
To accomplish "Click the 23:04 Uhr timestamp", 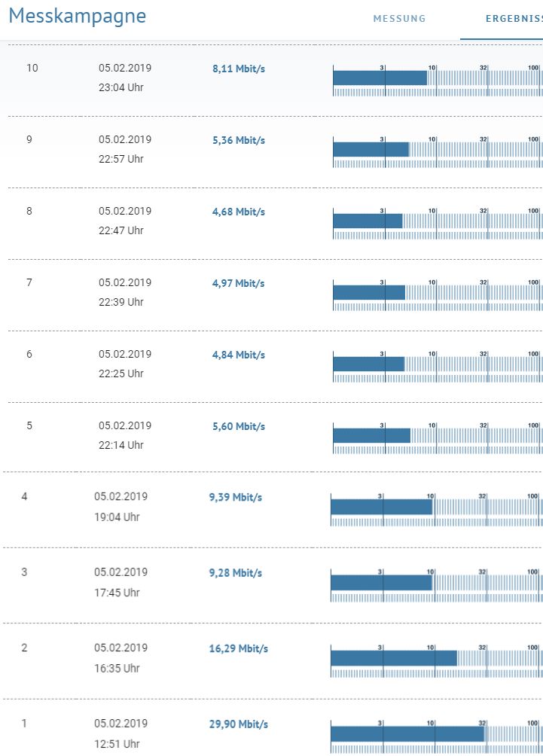I will click(x=120, y=87).
